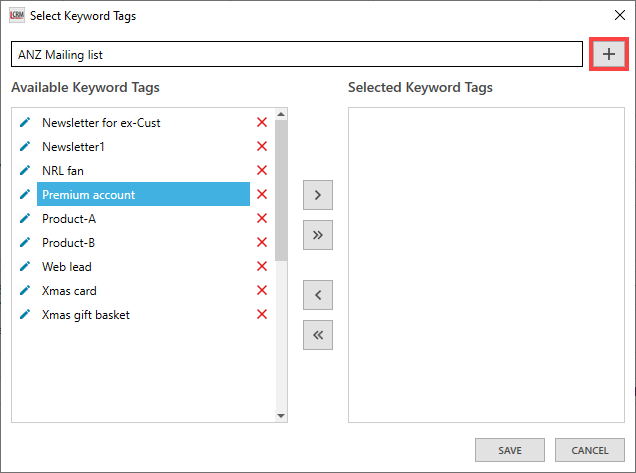
Task: Click the red X next to Web lead
Action: (x=262, y=267)
